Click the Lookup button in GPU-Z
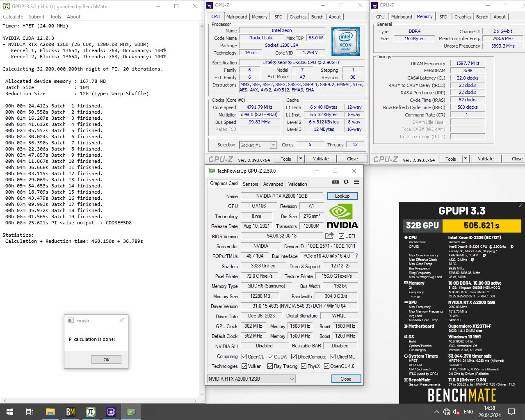This screenshot has width=525, height=420. (342, 196)
